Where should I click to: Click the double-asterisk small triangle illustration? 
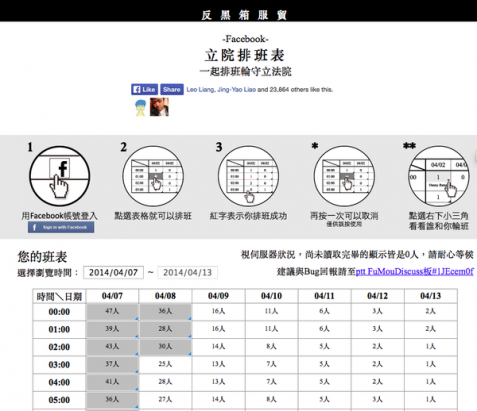click(x=439, y=176)
